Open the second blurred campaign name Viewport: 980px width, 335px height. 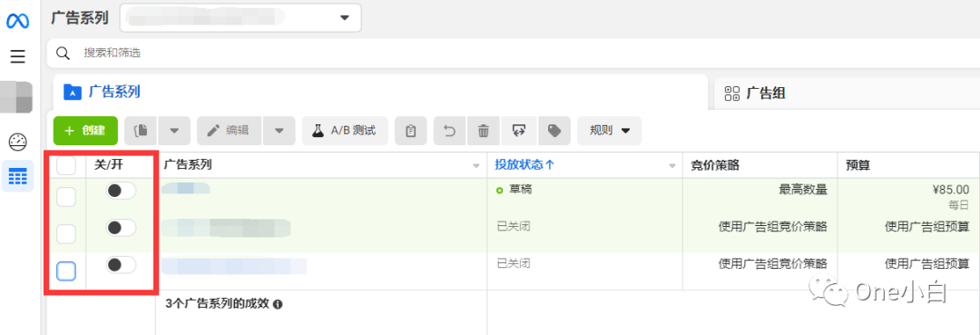point(226,228)
